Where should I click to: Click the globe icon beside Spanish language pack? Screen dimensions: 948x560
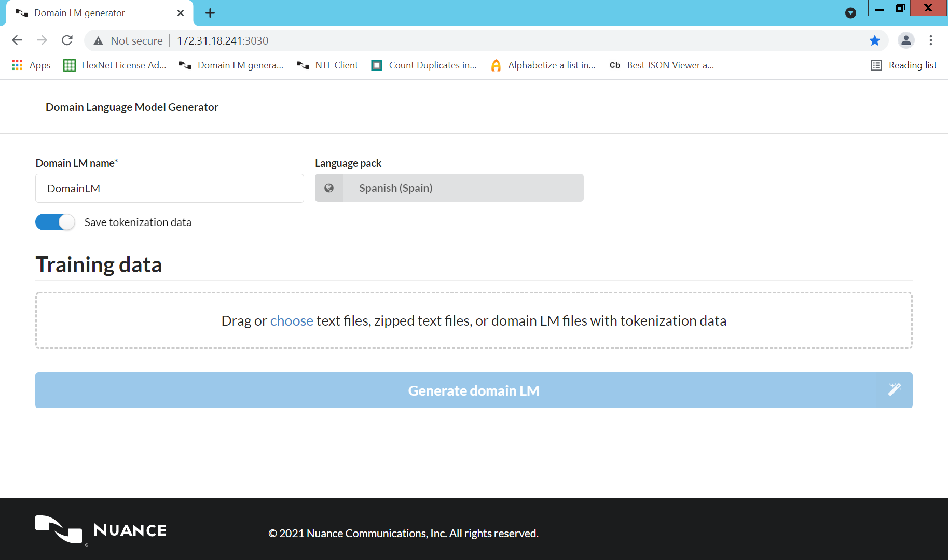329,188
